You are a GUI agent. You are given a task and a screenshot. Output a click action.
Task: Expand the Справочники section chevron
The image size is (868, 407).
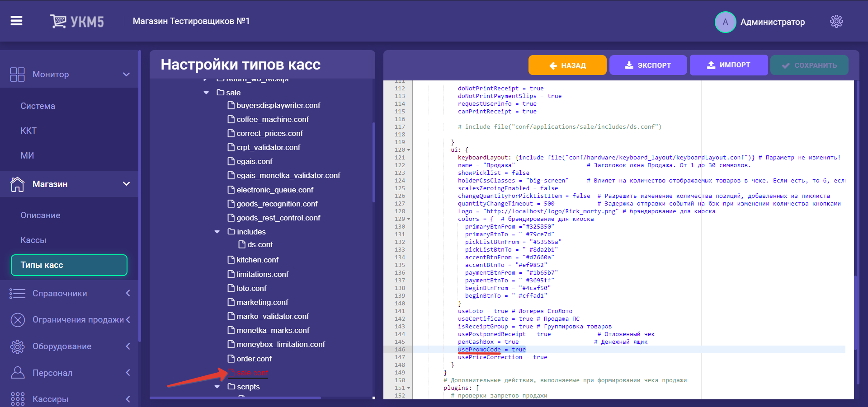128,293
